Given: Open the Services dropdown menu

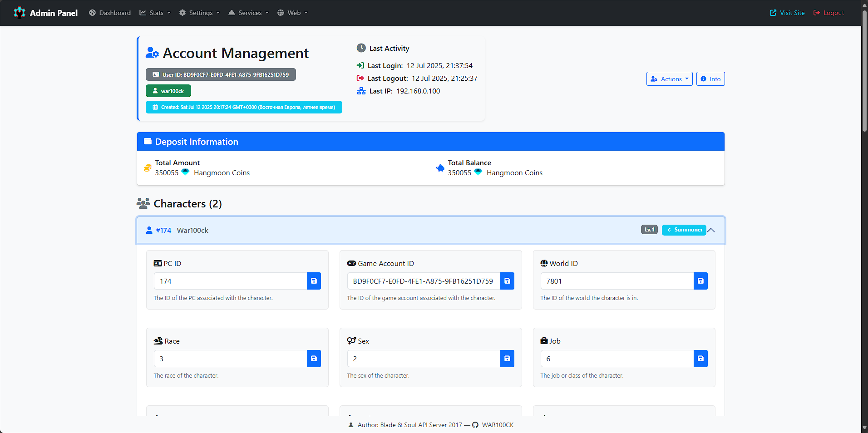Looking at the screenshot, I should 248,13.
